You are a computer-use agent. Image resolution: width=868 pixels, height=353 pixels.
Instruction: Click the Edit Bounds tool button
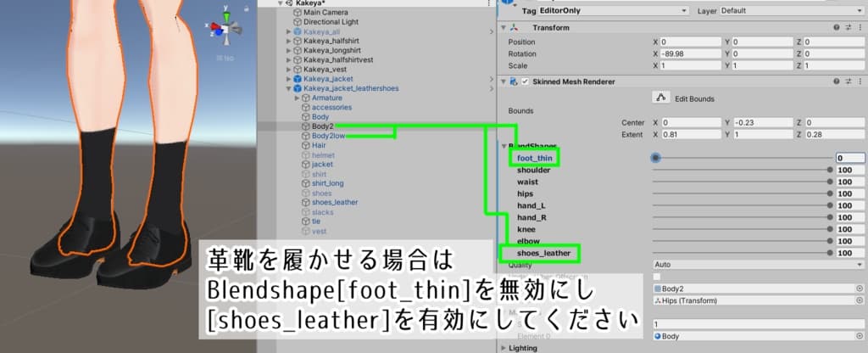click(x=659, y=98)
